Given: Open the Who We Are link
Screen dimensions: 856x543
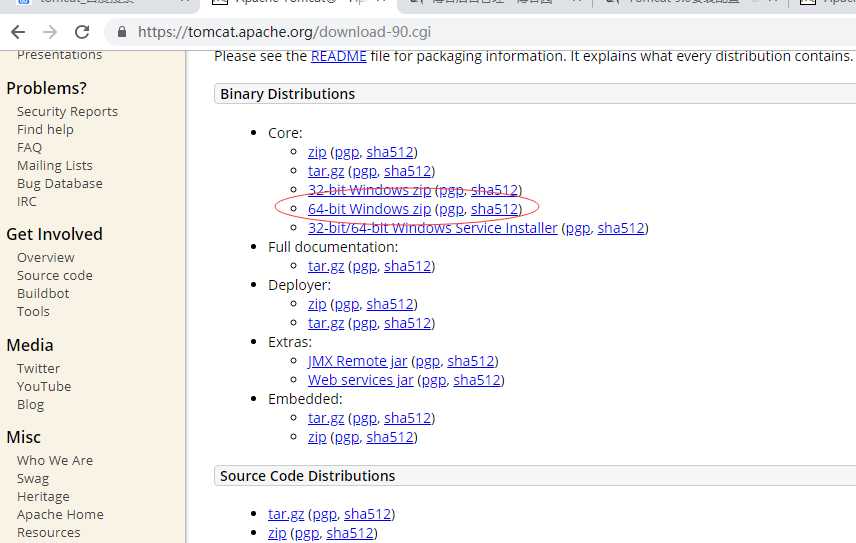Looking at the screenshot, I should [x=55, y=461].
